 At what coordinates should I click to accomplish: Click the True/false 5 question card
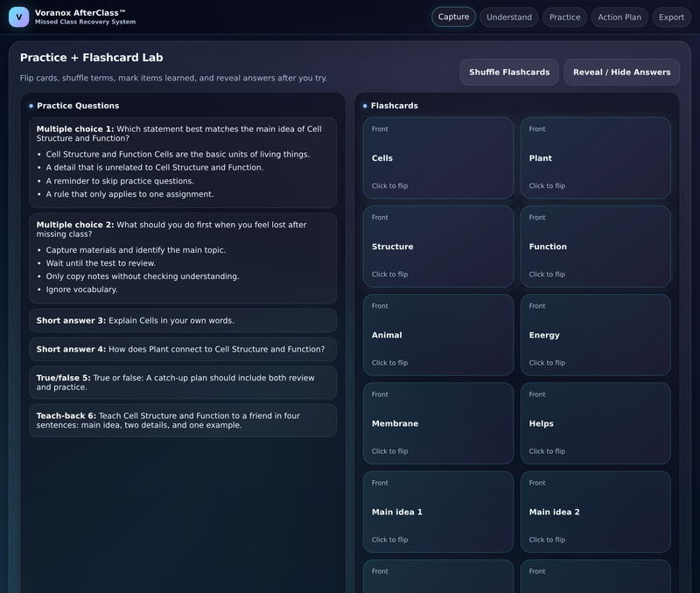[183, 382]
